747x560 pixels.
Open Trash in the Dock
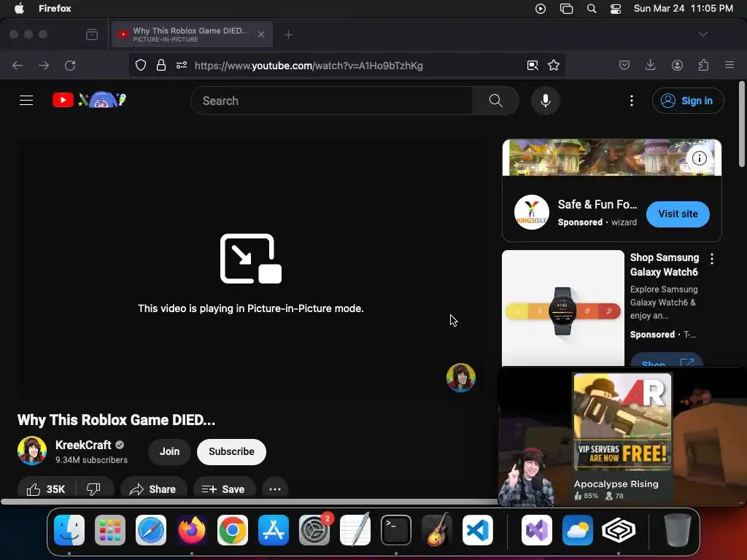tap(677, 529)
